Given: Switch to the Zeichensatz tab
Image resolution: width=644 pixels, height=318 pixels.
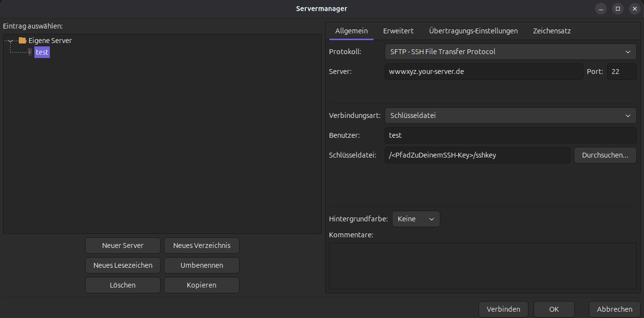Looking at the screenshot, I should point(552,31).
